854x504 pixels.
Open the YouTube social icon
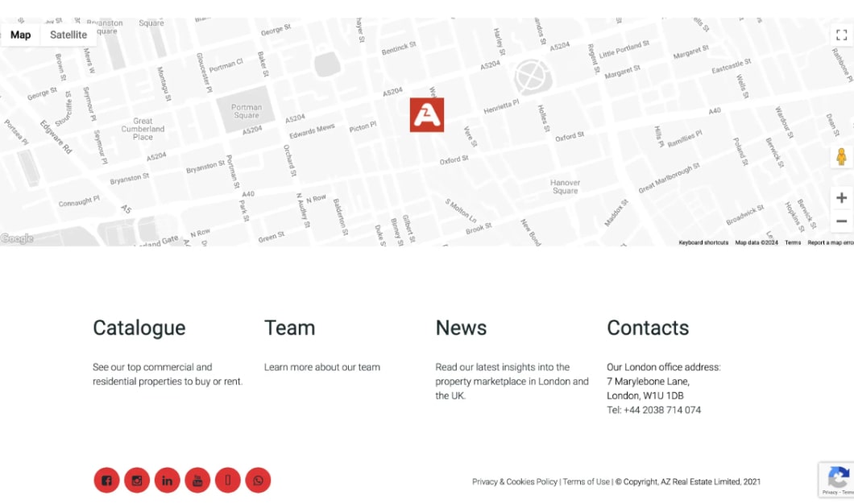197,480
